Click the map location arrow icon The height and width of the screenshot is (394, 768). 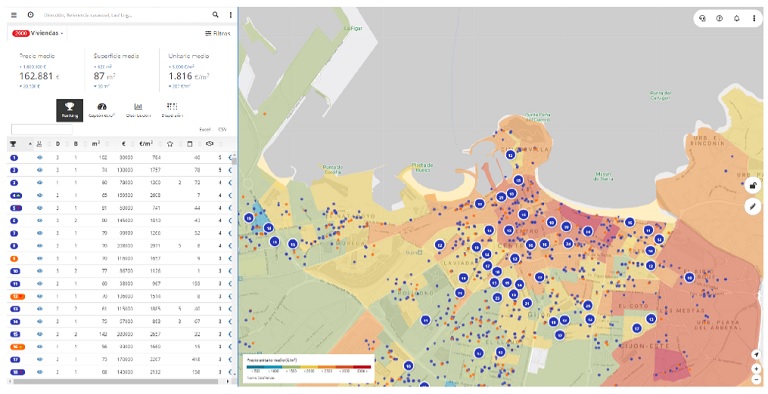point(757,354)
